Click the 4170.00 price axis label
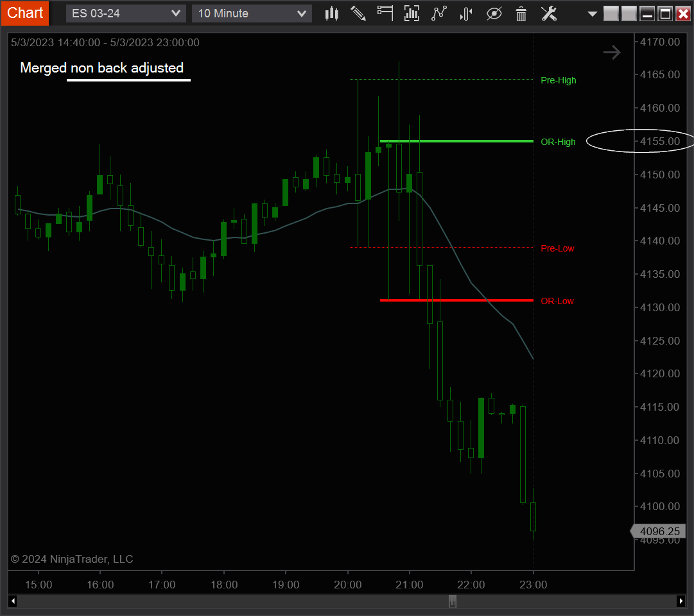The image size is (694, 616). [659, 42]
